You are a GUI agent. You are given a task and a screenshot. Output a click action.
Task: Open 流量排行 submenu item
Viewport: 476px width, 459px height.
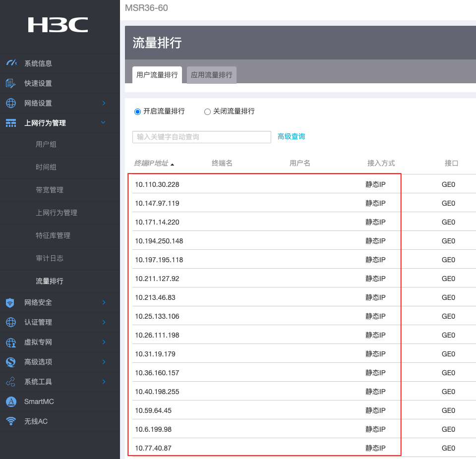50,281
